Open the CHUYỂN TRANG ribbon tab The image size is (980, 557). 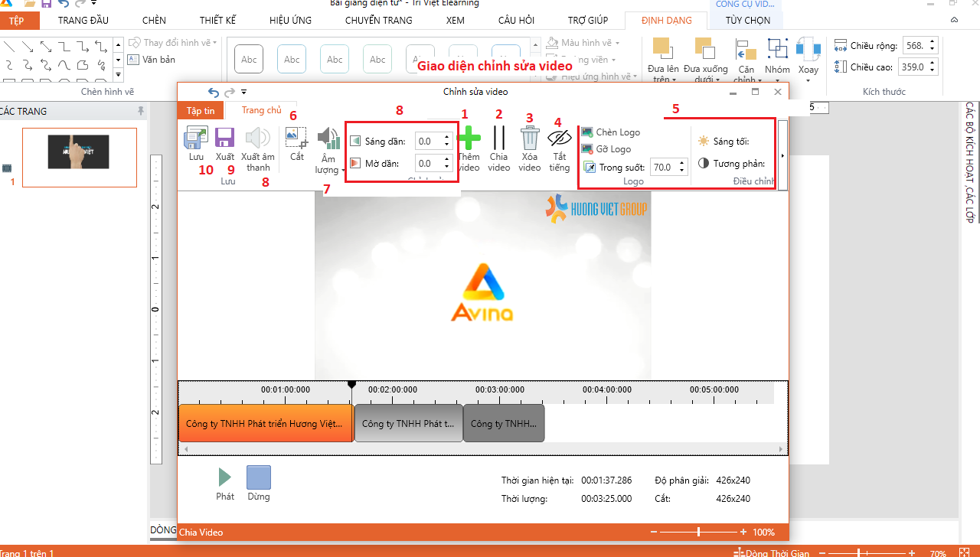pos(379,21)
